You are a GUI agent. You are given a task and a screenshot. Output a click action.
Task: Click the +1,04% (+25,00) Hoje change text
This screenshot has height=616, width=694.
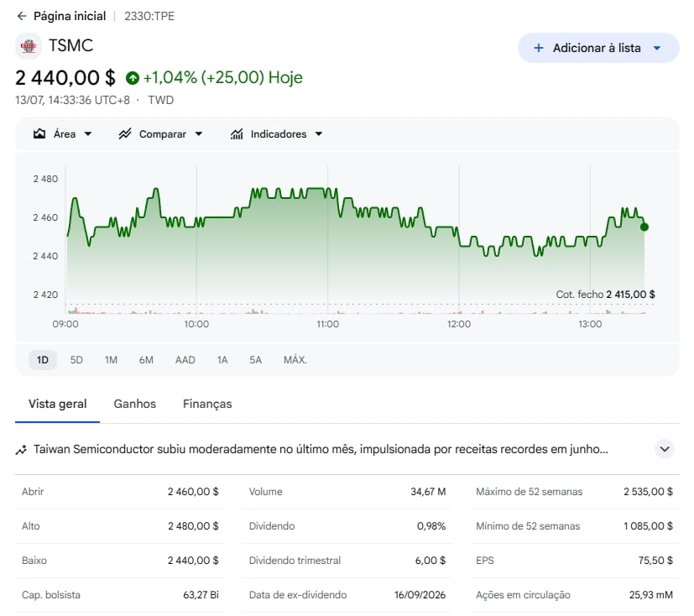pos(222,78)
